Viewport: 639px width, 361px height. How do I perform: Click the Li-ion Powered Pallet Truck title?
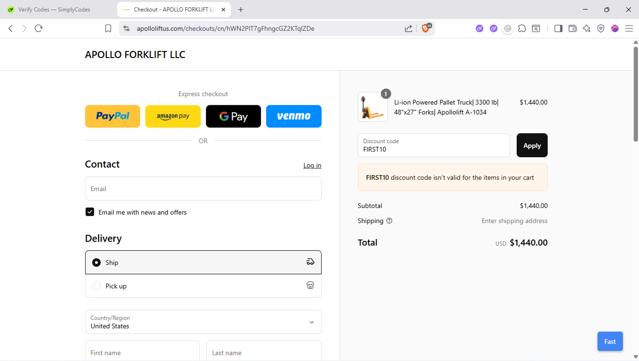(x=446, y=107)
